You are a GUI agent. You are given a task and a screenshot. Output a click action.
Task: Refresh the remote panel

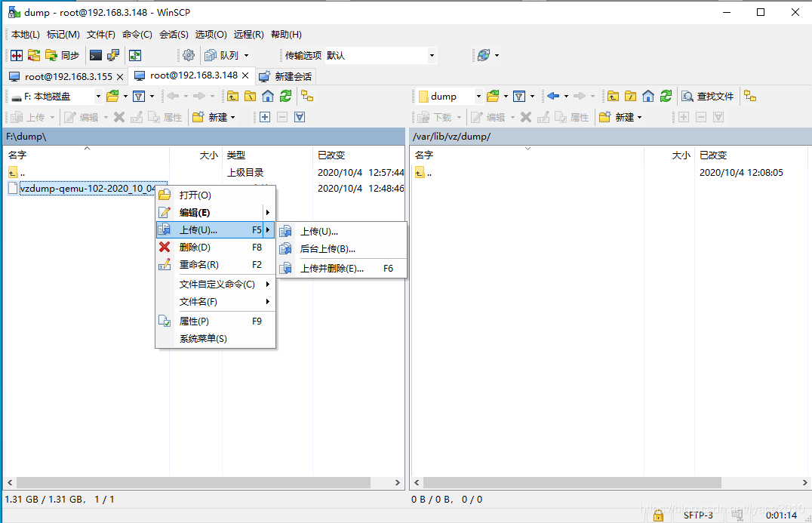[x=666, y=97]
